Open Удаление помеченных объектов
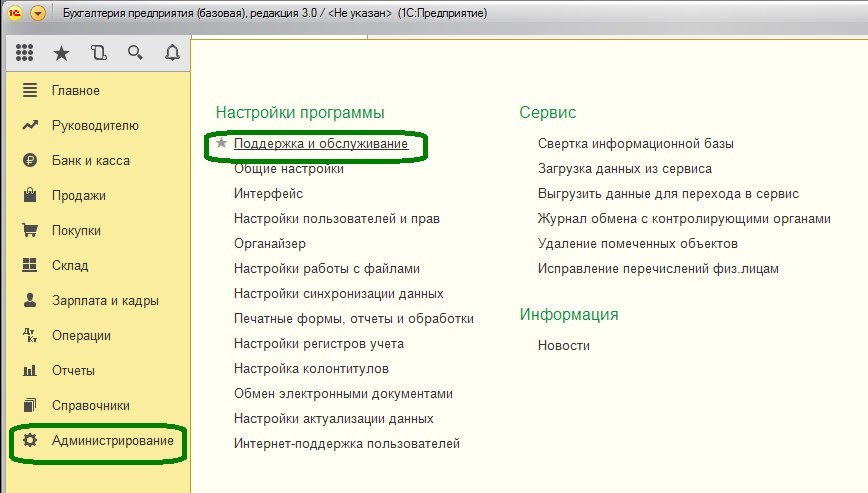 click(x=638, y=243)
